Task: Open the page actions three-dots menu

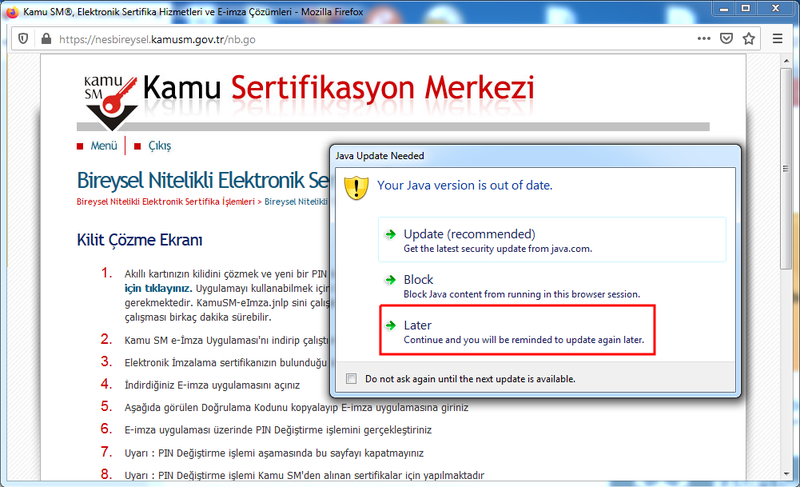Action: pyautogui.click(x=704, y=40)
